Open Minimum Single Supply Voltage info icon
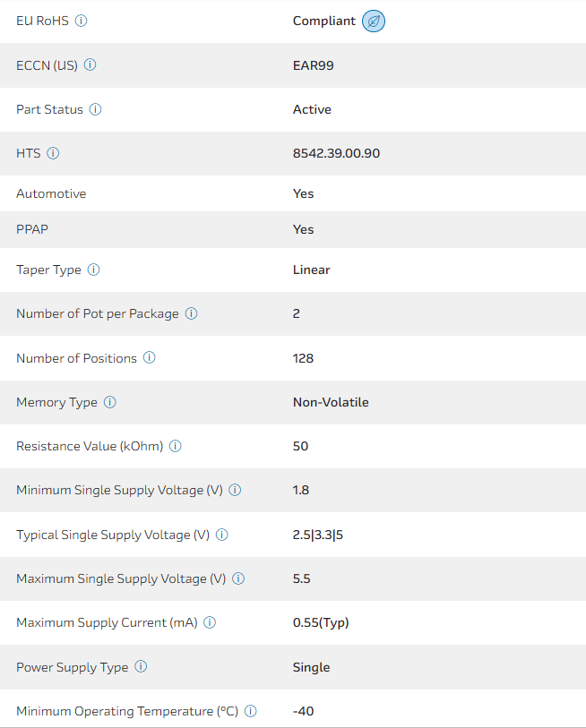586x728 pixels. click(236, 490)
